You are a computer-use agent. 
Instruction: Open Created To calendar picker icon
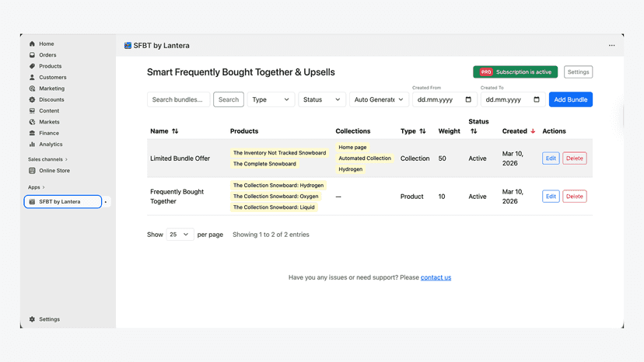pyautogui.click(x=537, y=99)
